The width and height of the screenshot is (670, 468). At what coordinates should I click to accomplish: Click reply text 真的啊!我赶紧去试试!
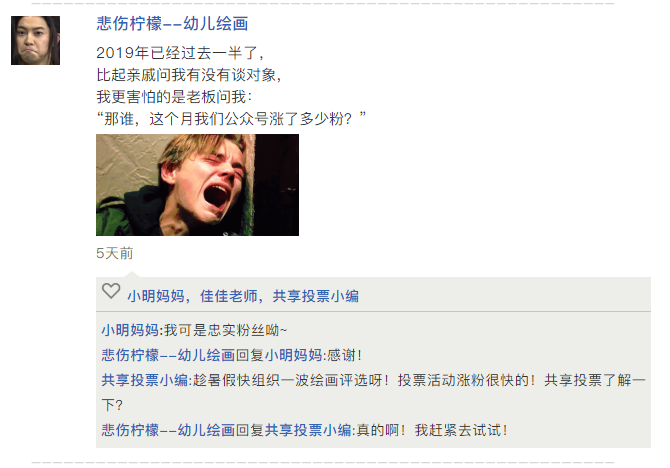(x=432, y=430)
